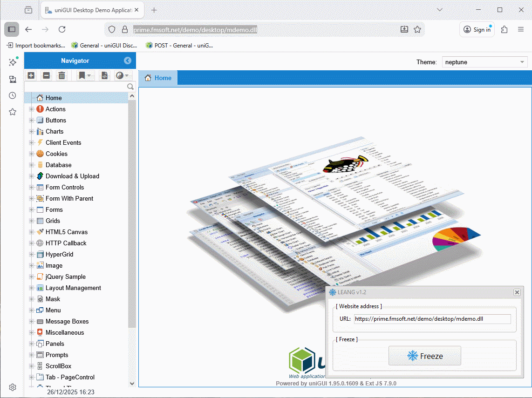Click the Cookies cookie icon
Image resolution: width=532 pixels, height=398 pixels.
click(x=40, y=154)
